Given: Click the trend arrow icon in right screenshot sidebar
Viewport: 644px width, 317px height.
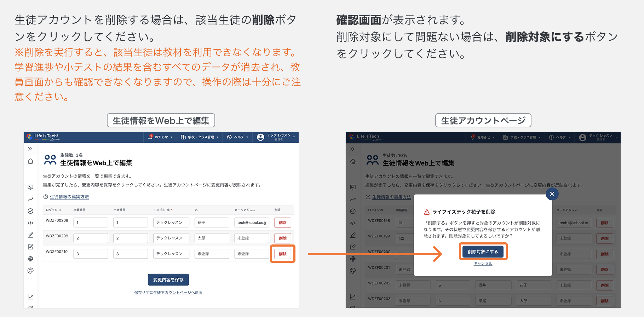Looking at the screenshot, I should point(353,200).
